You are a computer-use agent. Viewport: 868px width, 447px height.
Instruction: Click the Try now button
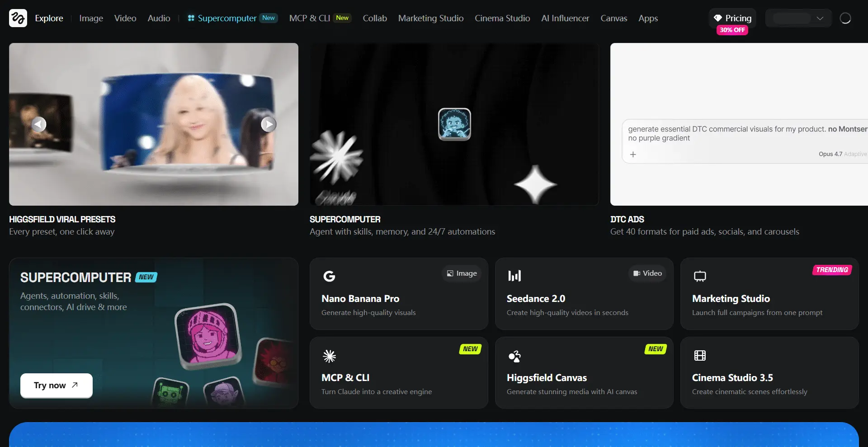tap(57, 386)
